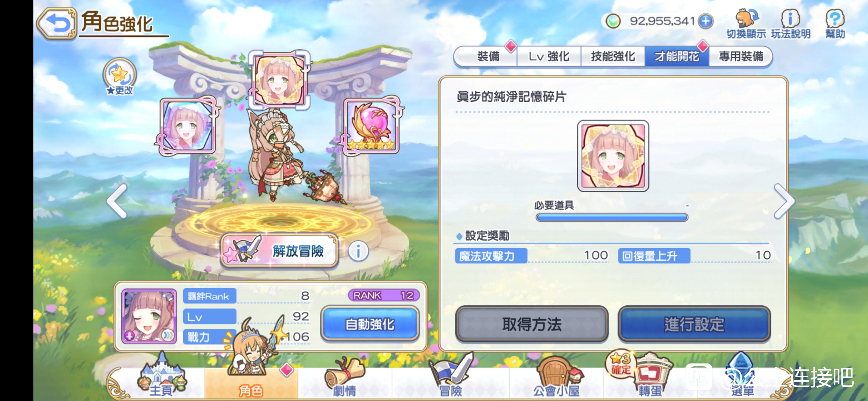
Task: Open the 專用裝備 tab
Action: [741, 56]
